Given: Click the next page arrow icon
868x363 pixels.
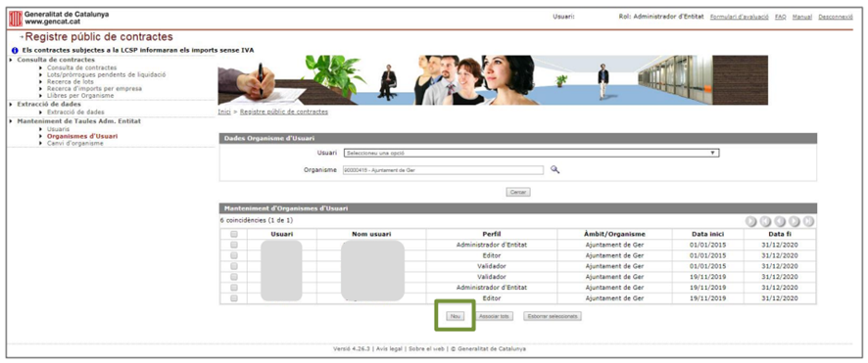Looking at the screenshot, I should click(x=795, y=221).
